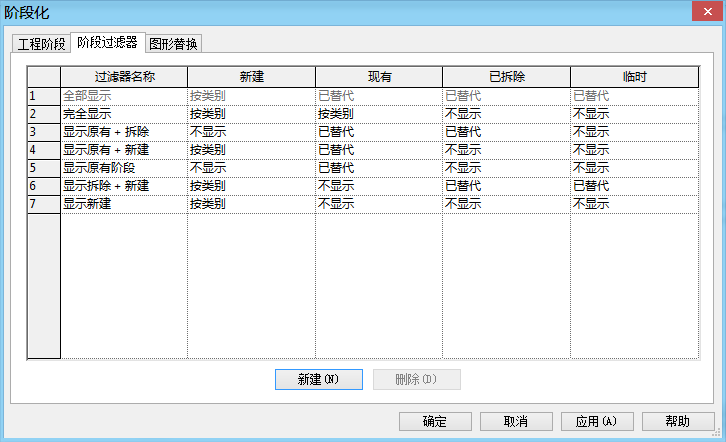Select row header number 2
726x442 pixels.
pyautogui.click(x=44, y=114)
